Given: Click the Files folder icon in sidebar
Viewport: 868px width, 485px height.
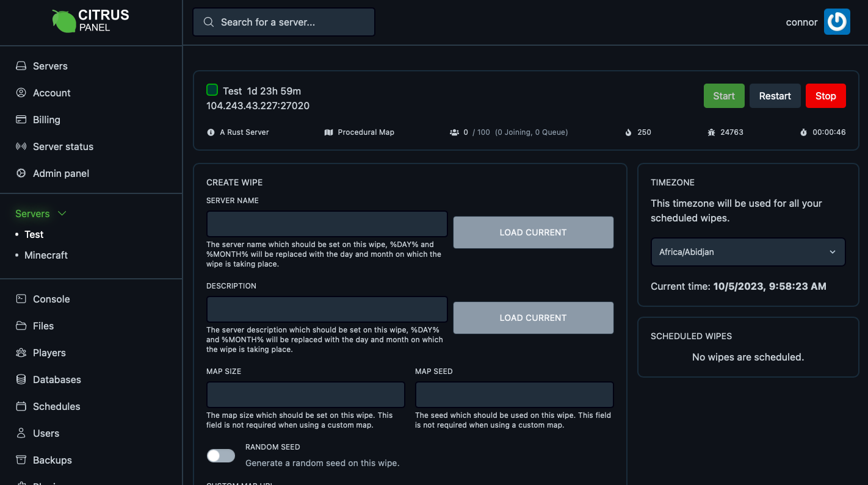Looking at the screenshot, I should 21,326.
